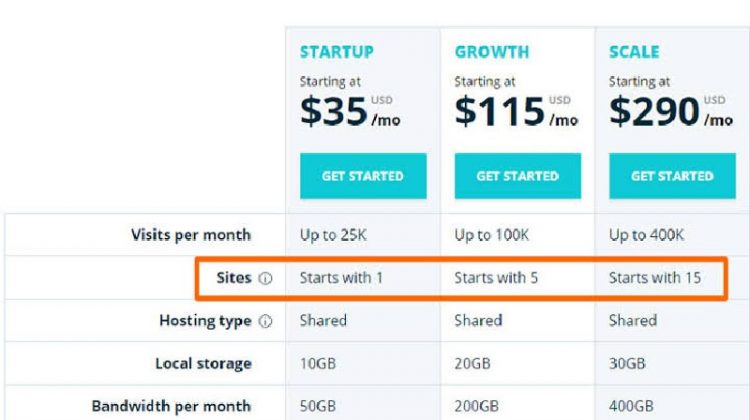Click the Hosting type row label

205,321
